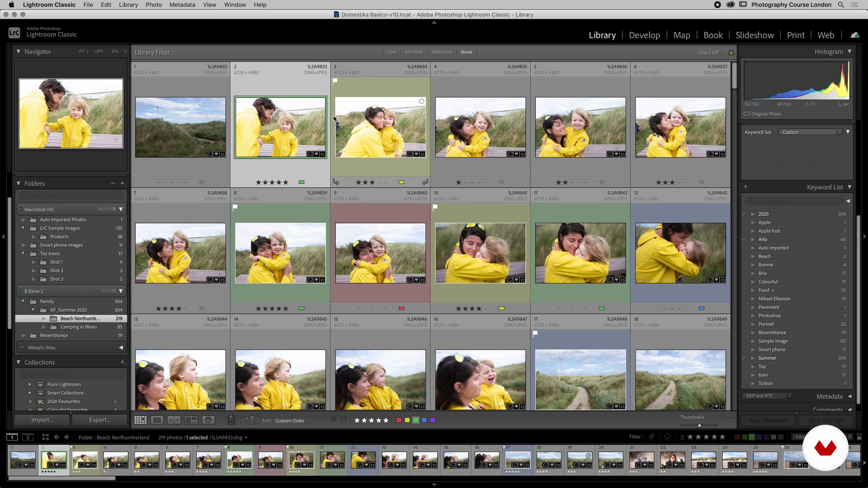Image resolution: width=868 pixels, height=488 pixels.
Task: Click the cloud sync status icon
Action: point(854,35)
